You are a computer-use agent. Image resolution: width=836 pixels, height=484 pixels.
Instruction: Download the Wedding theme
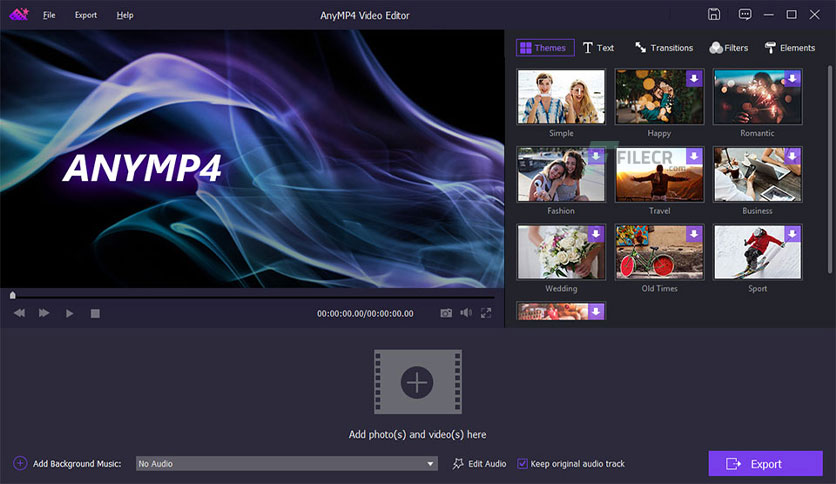point(596,234)
